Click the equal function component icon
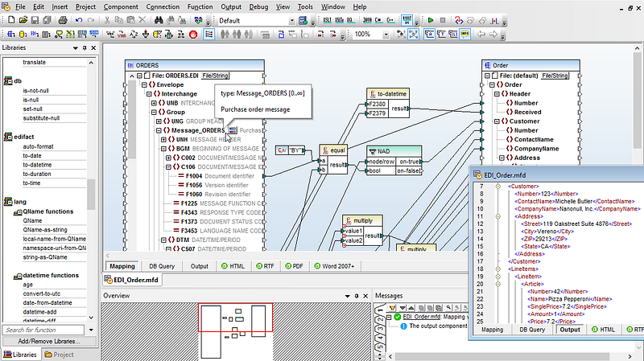The height and width of the screenshot is (361, 644). (x=324, y=149)
